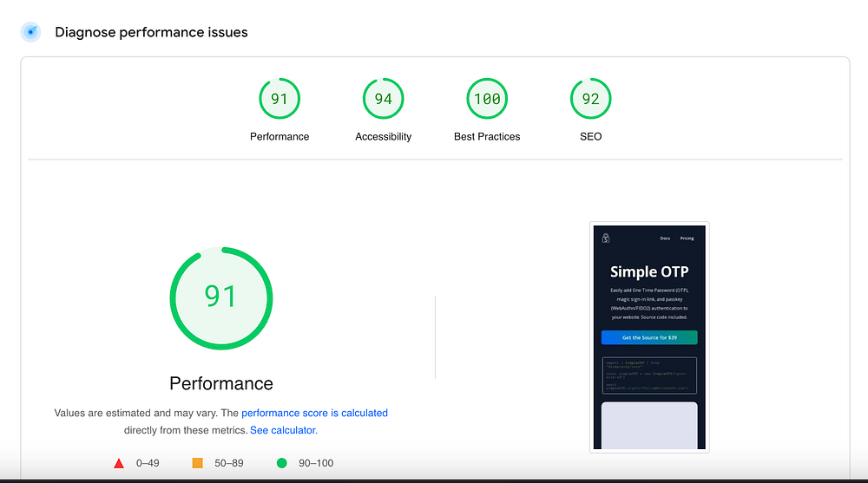Select the Accessibility score gauge showing 94
This screenshot has height=483, width=868.
pyautogui.click(x=383, y=99)
